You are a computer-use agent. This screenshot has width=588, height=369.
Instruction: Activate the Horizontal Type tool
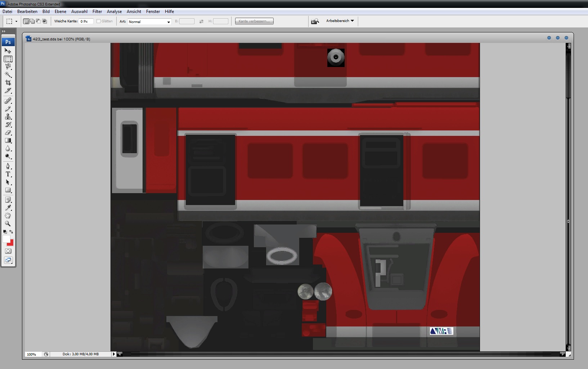(x=8, y=174)
